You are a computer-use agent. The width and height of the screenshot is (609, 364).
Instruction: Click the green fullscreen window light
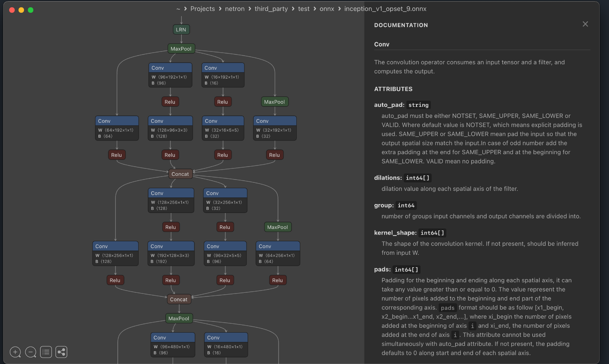(x=31, y=10)
